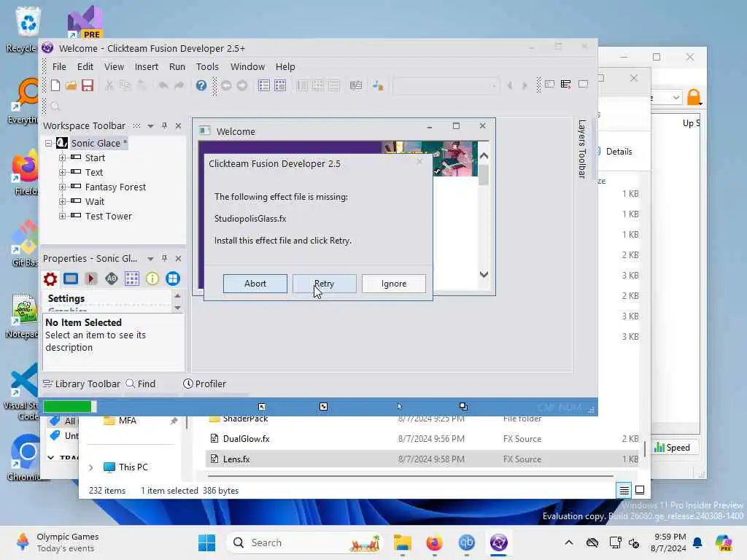Open the Help menu
This screenshot has width=747, height=560.
[x=285, y=66]
